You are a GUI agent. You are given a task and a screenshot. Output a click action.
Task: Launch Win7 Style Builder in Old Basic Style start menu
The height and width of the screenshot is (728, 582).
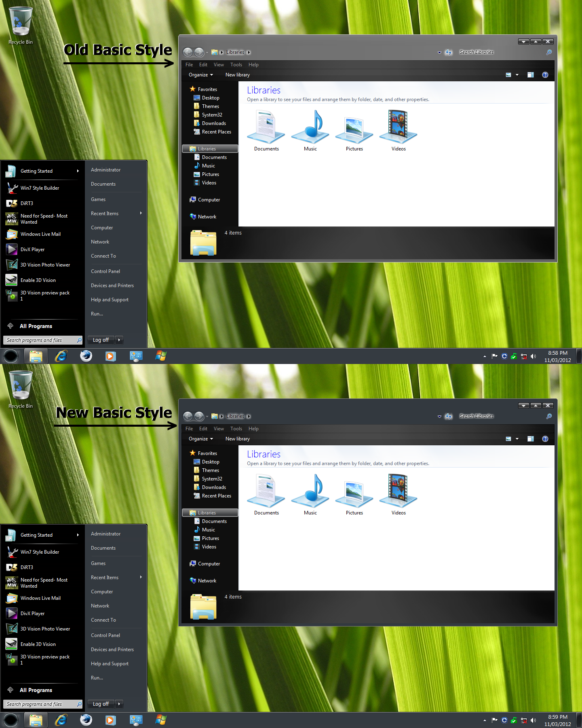[x=40, y=188]
